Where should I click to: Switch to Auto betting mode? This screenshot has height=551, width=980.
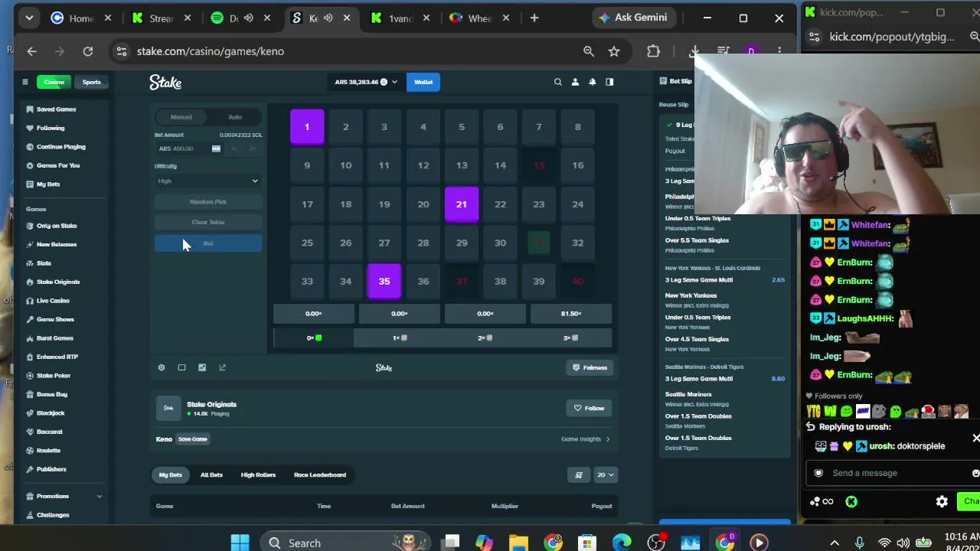235,117
